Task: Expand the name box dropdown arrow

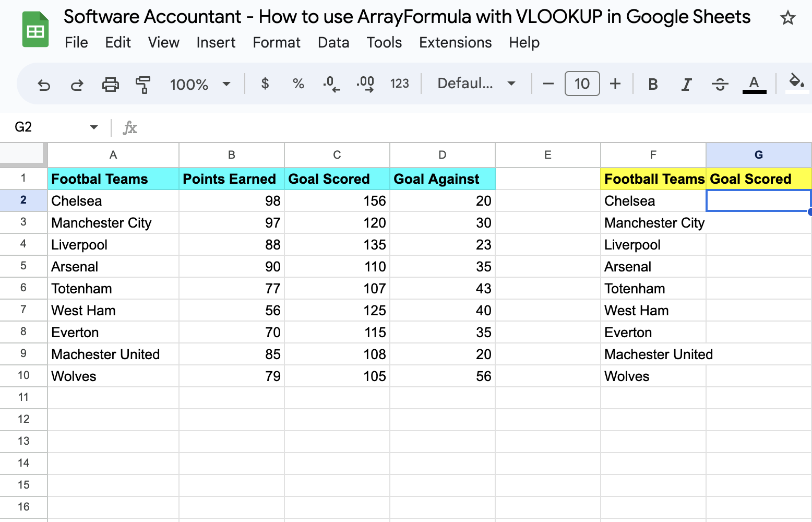Action: click(93, 127)
